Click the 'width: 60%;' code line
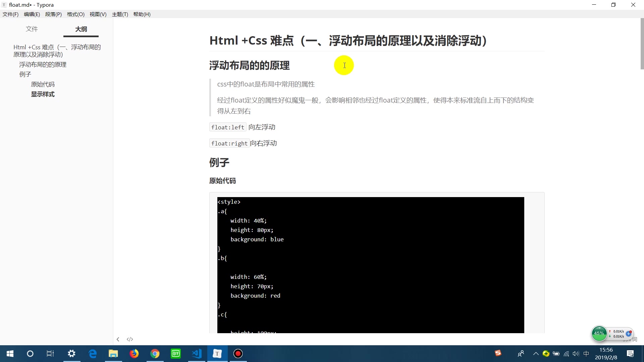This screenshot has width=644, height=362. [249, 277]
